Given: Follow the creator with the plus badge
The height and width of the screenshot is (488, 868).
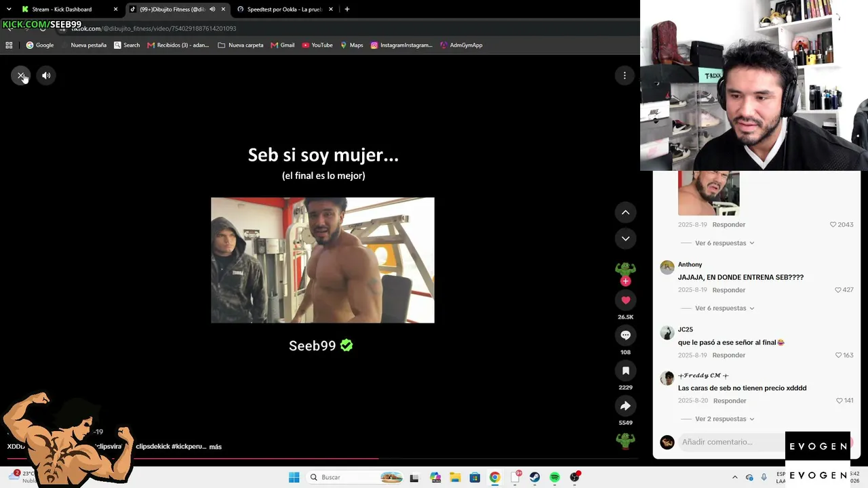Looking at the screenshot, I should [x=625, y=281].
